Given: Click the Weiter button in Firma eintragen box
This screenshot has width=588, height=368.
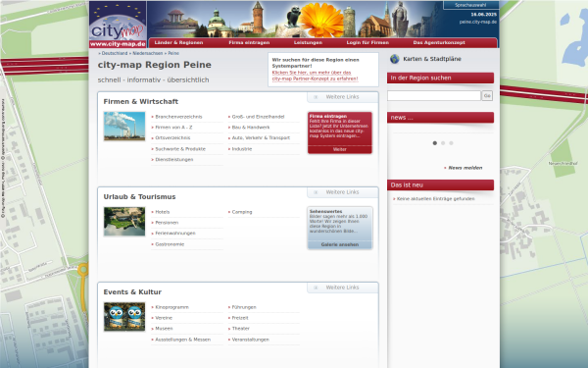Looking at the screenshot, I should pyautogui.click(x=340, y=149).
